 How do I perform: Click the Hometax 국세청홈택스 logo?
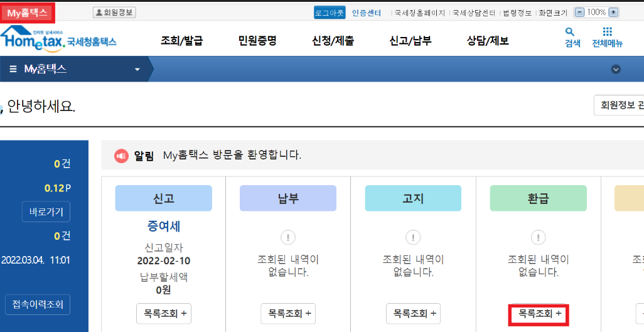(x=58, y=40)
